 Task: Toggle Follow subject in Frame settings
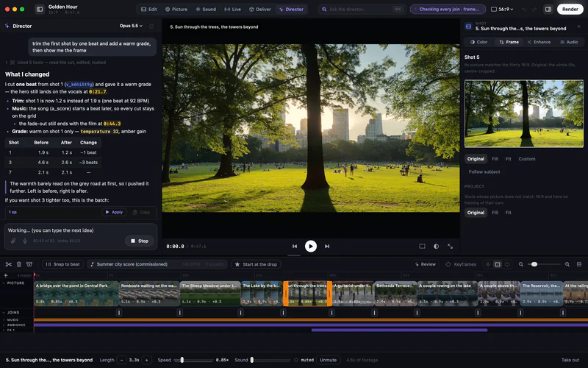tap(484, 171)
